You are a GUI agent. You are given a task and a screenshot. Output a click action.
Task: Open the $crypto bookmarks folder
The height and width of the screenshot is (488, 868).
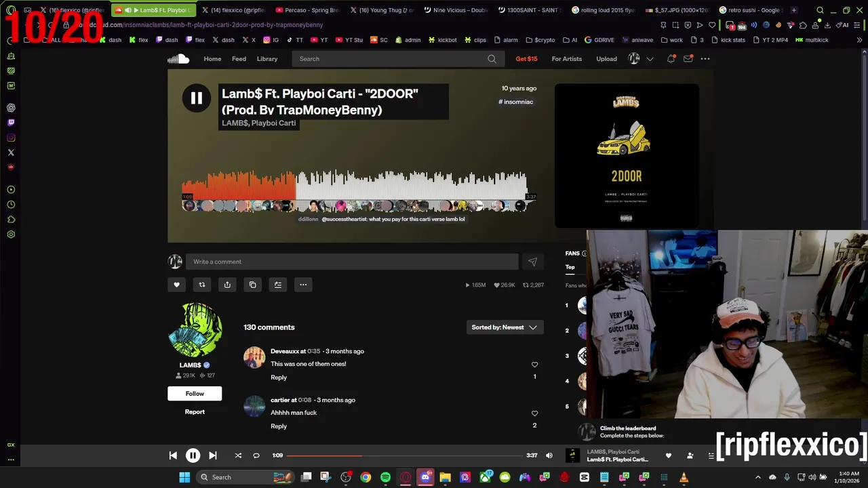click(540, 40)
